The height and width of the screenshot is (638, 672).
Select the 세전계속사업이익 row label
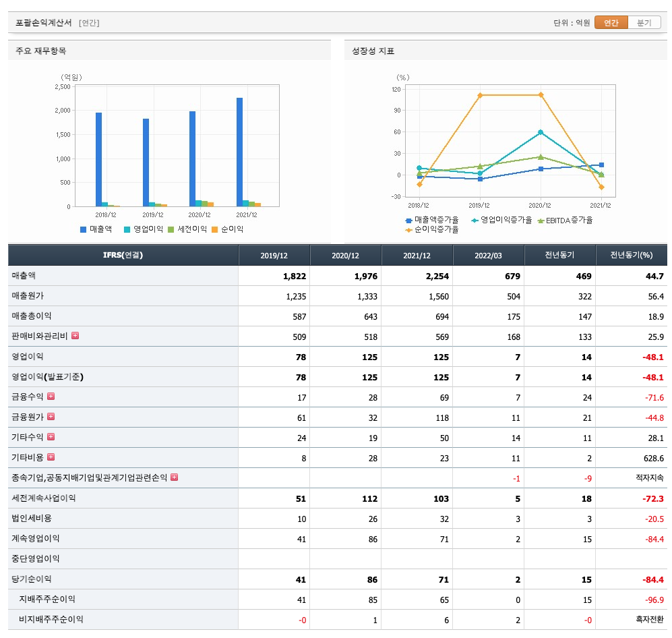coord(43,498)
